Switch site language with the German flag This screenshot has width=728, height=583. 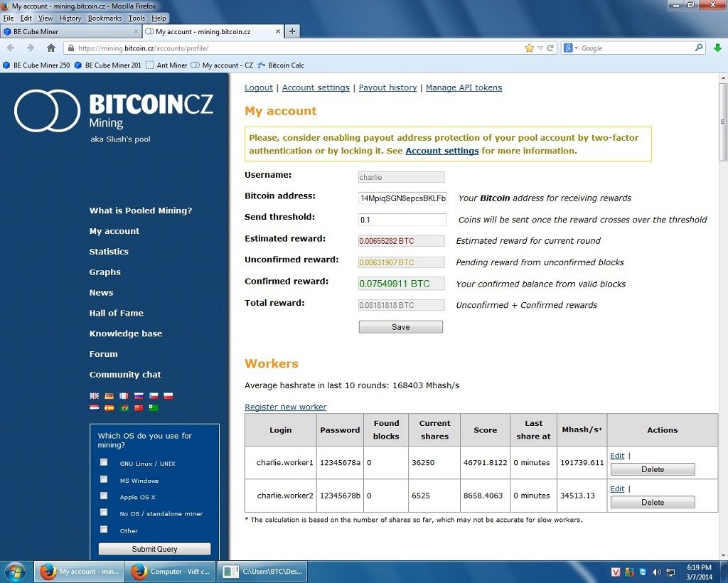coord(109,396)
